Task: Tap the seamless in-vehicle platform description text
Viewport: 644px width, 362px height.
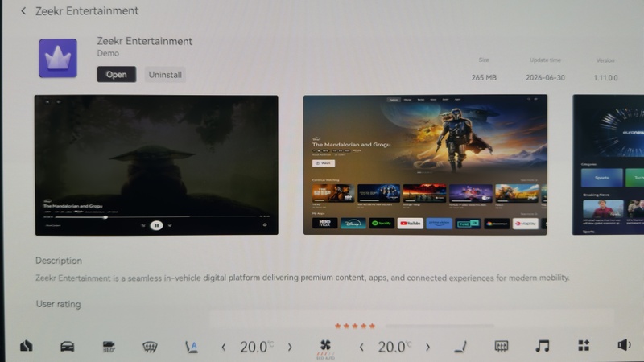Action: (x=303, y=278)
